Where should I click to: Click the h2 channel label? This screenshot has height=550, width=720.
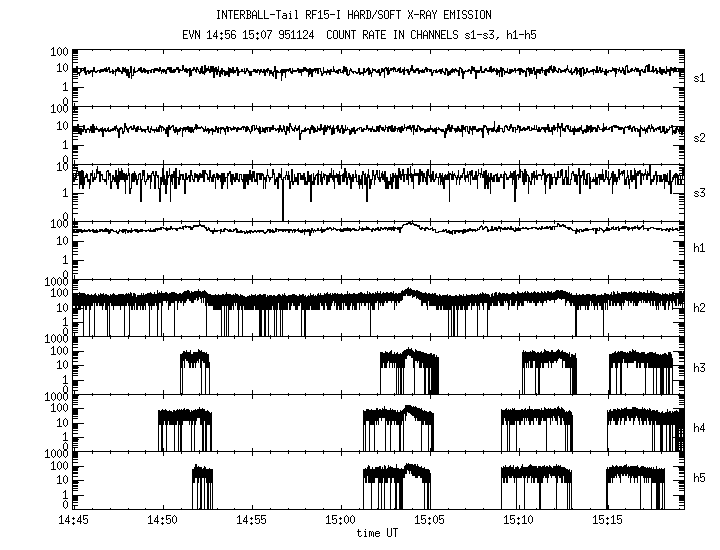tap(699, 308)
